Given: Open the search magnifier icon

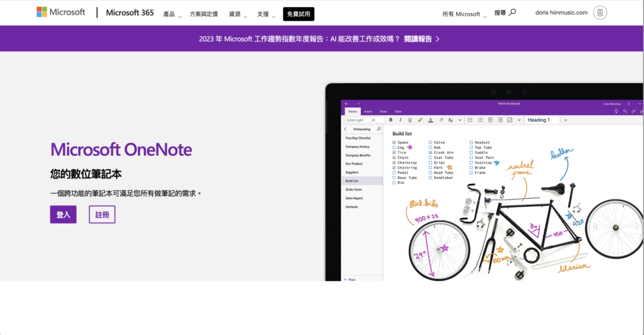Looking at the screenshot, I should (512, 12).
